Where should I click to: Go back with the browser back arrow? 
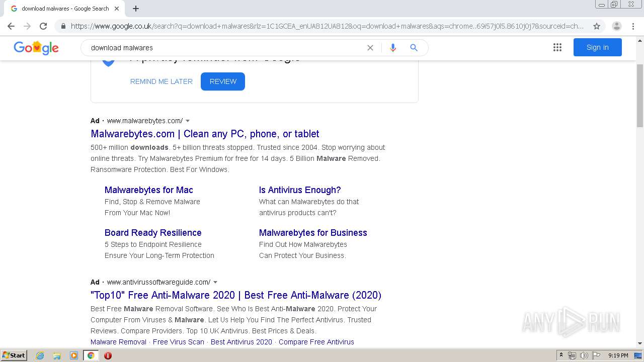pyautogui.click(x=11, y=26)
